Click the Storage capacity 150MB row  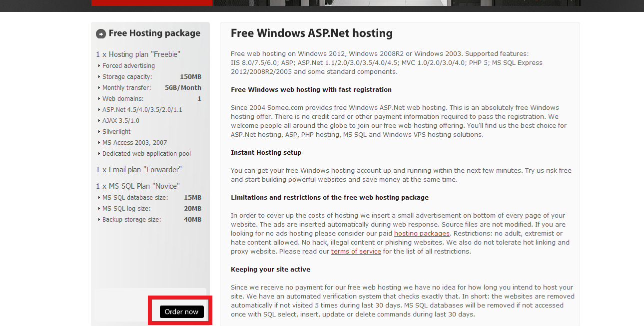[x=150, y=77]
